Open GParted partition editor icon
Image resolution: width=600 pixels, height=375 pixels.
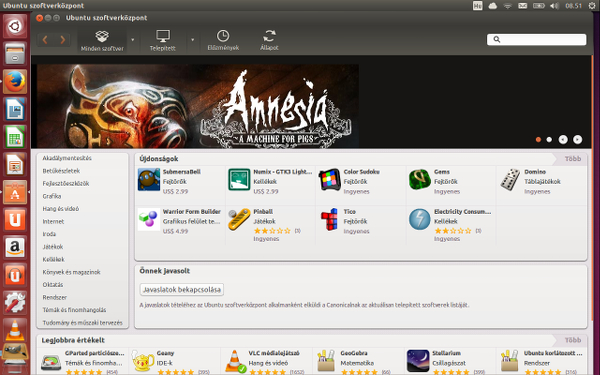[x=51, y=361]
